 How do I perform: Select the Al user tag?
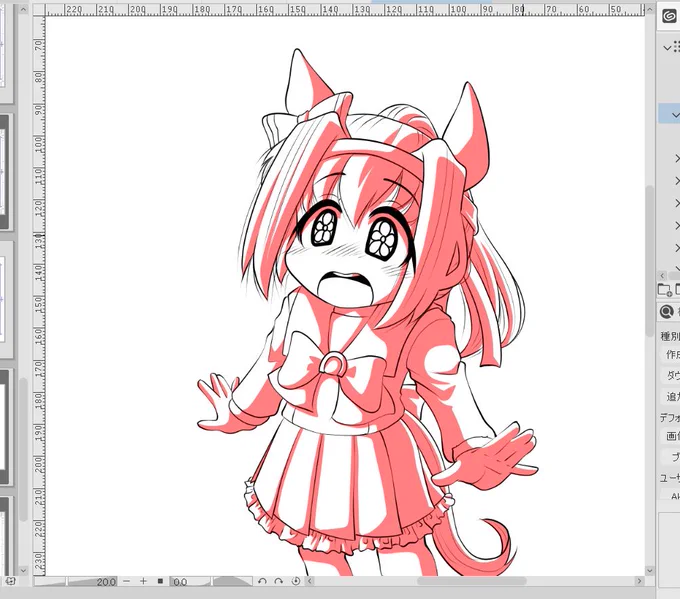point(672,495)
